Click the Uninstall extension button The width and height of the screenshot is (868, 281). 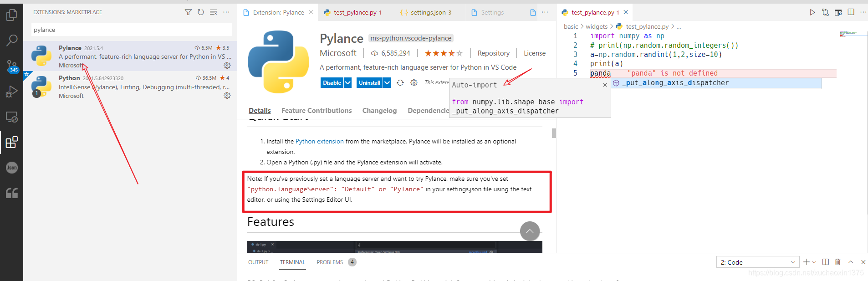tap(369, 83)
